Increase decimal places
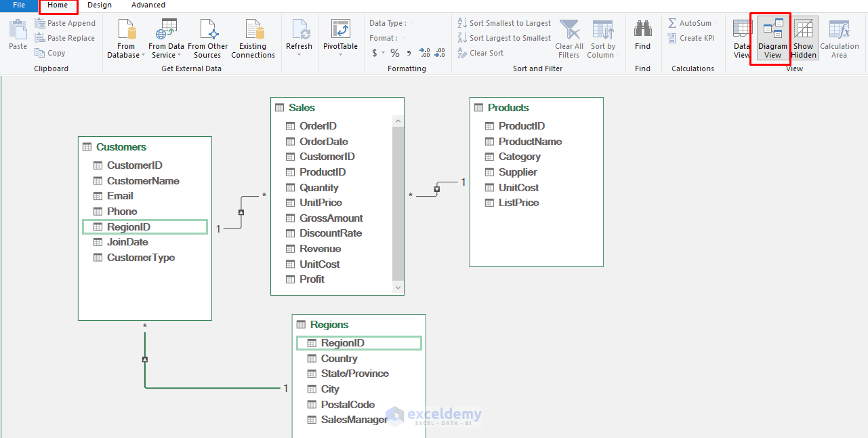868x438 pixels. pos(425,53)
